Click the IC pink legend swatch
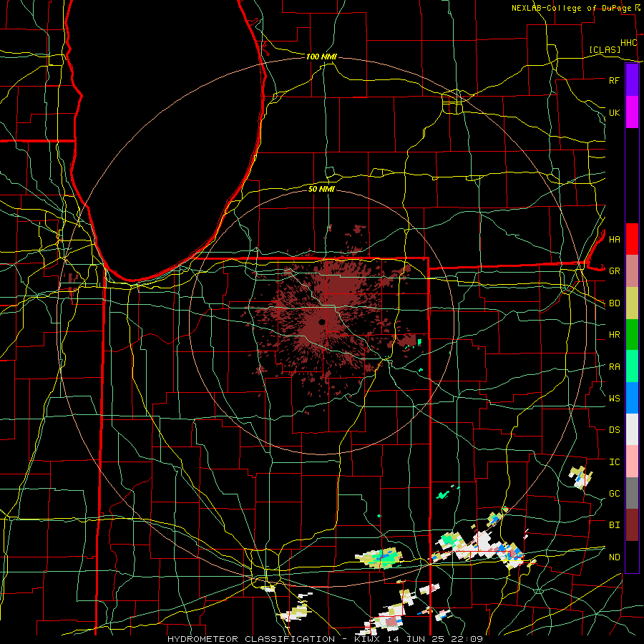644x644 pixels. click(632, 462)
